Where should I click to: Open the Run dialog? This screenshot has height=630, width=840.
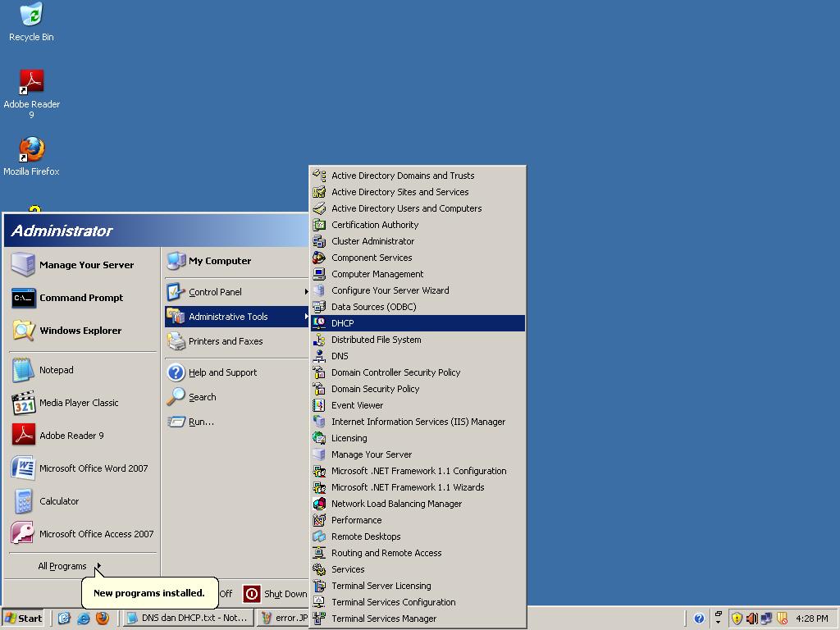coord(237,422)
